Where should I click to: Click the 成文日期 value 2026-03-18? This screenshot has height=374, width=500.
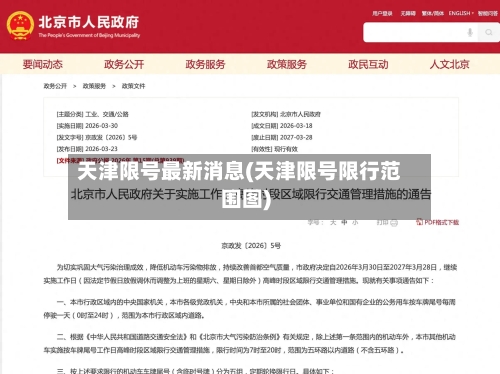click(296, 126)
